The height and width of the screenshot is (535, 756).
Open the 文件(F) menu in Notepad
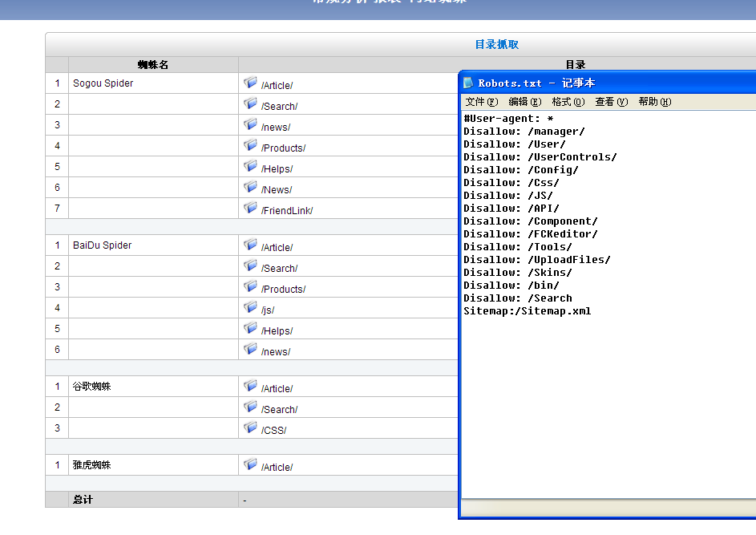pos(482,102)
